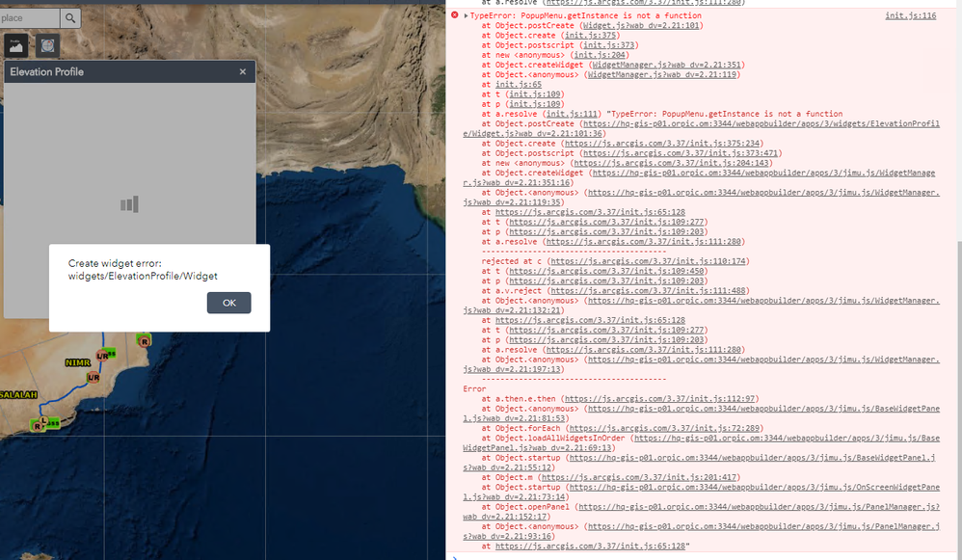
Task: Open the init.js:116 source link
Action: click(911, 16)
